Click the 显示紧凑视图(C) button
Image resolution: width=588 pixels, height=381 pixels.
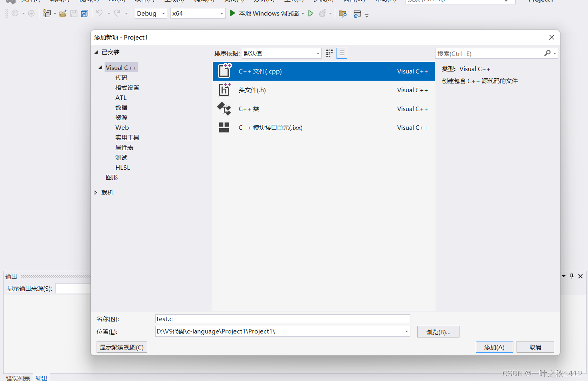(122, 347)
